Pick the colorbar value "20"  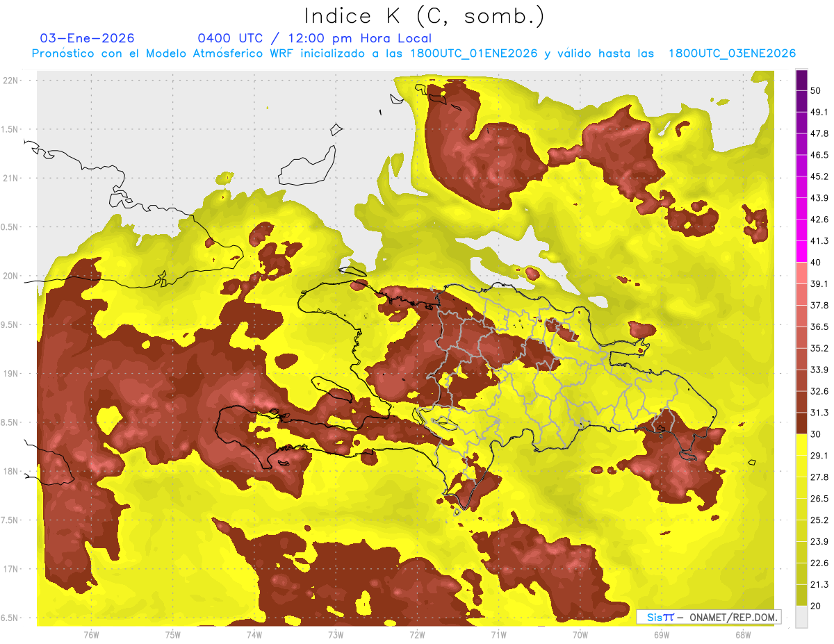coord(815,606)
